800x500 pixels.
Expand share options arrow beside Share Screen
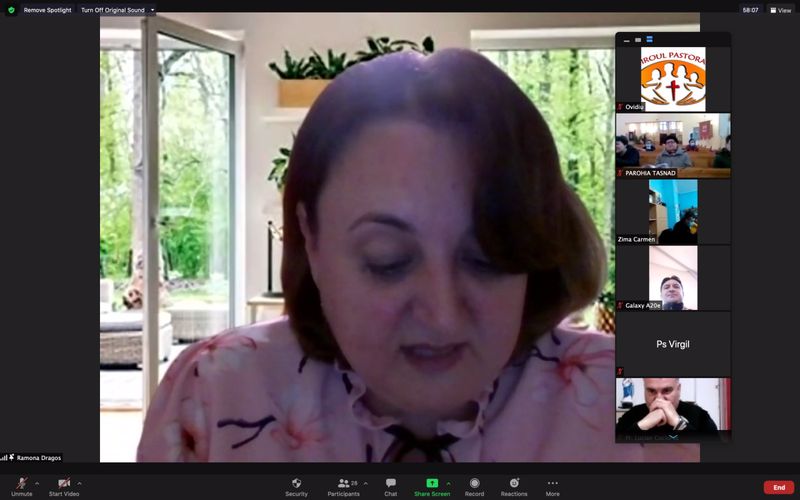coord(448,482)
